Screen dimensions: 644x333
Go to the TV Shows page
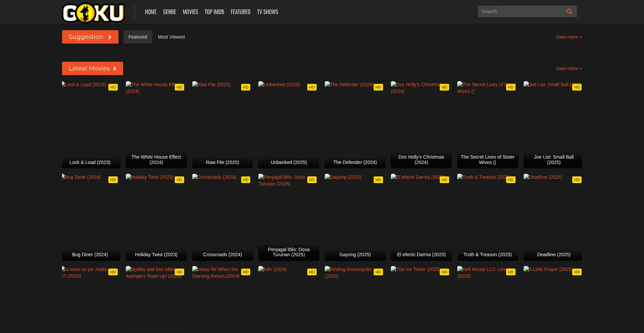[x=267, y=12]
